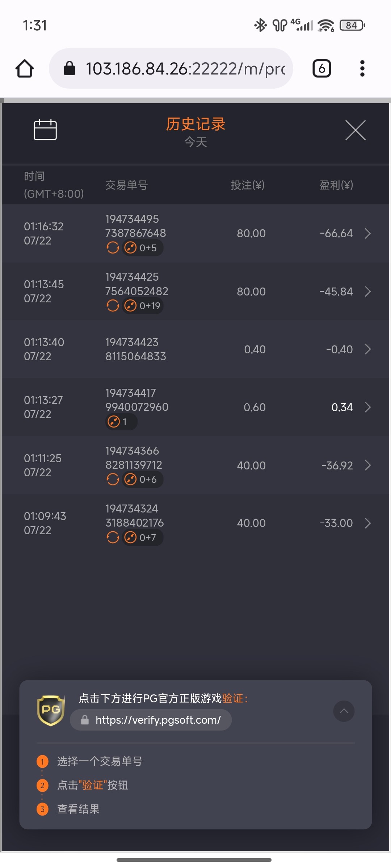Expand details for the -33.00 profit record
This screenshot has height=868, width=391.
(x=368, y=523)
